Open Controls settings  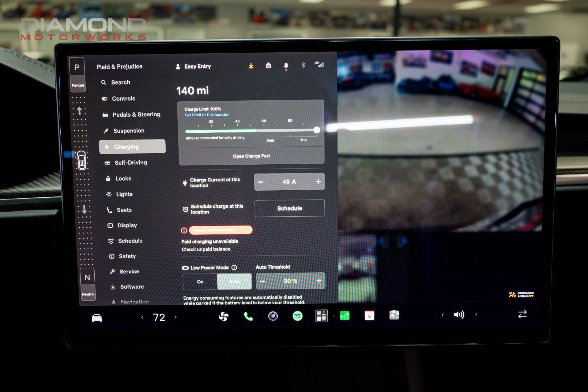point(118,99)
